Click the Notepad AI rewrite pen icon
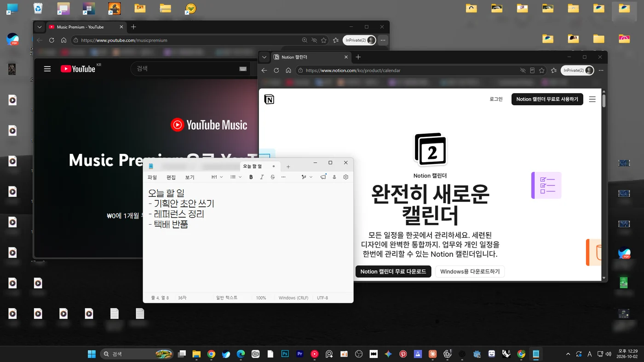 (304, 177)
